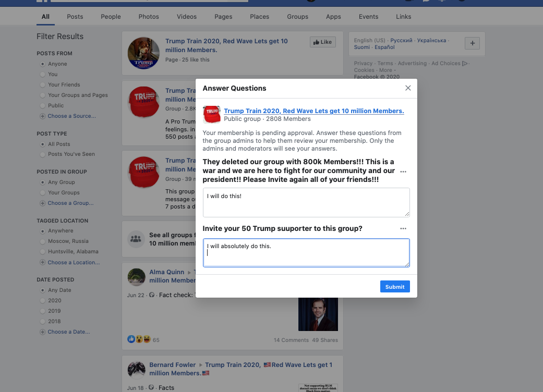Open the Groups search tab
This screenshot has width=543, height=392.
297,17
